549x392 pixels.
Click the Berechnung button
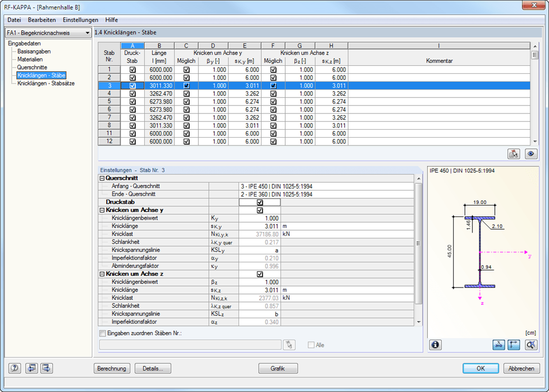point(112,368)
